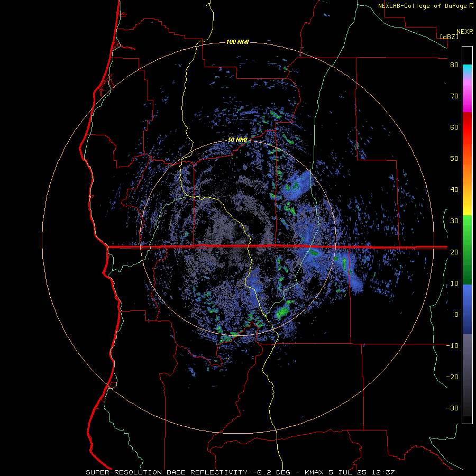
Task: Click the 60 value on the dBZ scale
Action: tap(454, 127)
